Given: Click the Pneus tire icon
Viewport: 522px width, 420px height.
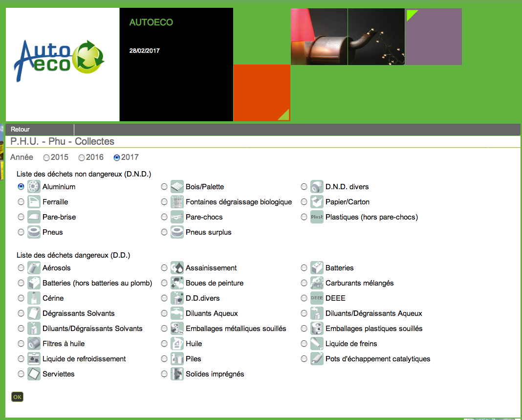Looking at the screenshot, I should [34, 232].
